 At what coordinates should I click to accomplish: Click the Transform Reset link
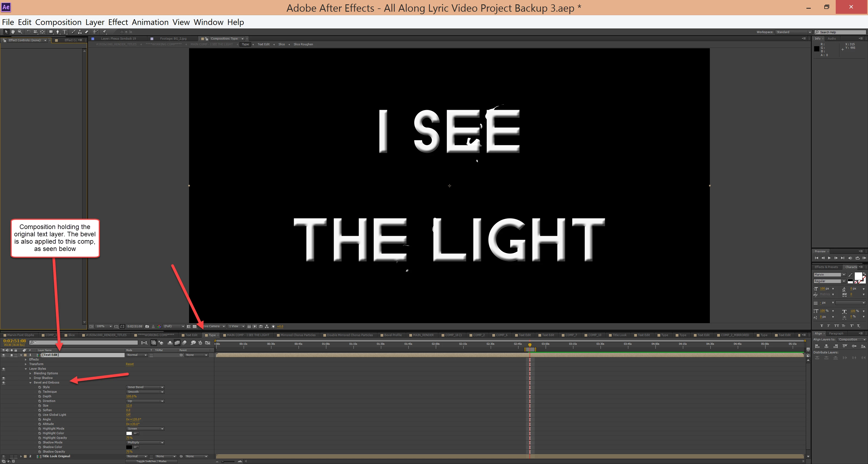(x=130, y=364)
